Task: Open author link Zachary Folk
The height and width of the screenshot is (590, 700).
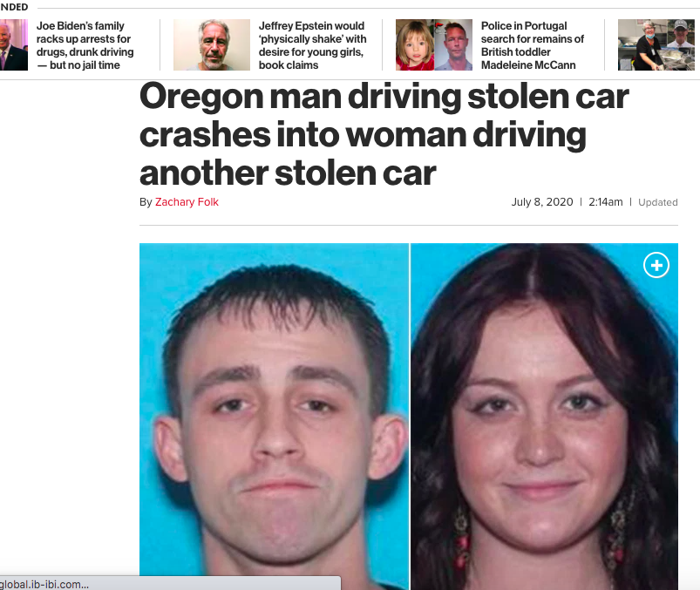Action: [x=187, y=202]
